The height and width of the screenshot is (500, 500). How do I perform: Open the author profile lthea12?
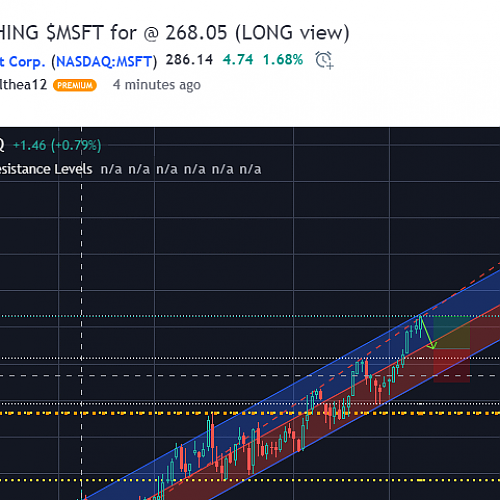23,85
